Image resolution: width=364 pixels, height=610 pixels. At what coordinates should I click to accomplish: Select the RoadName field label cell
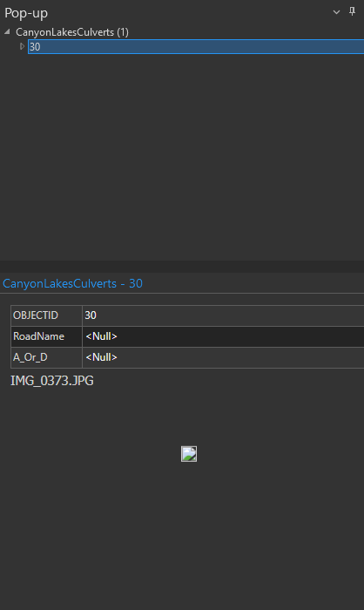coord(46,336)
